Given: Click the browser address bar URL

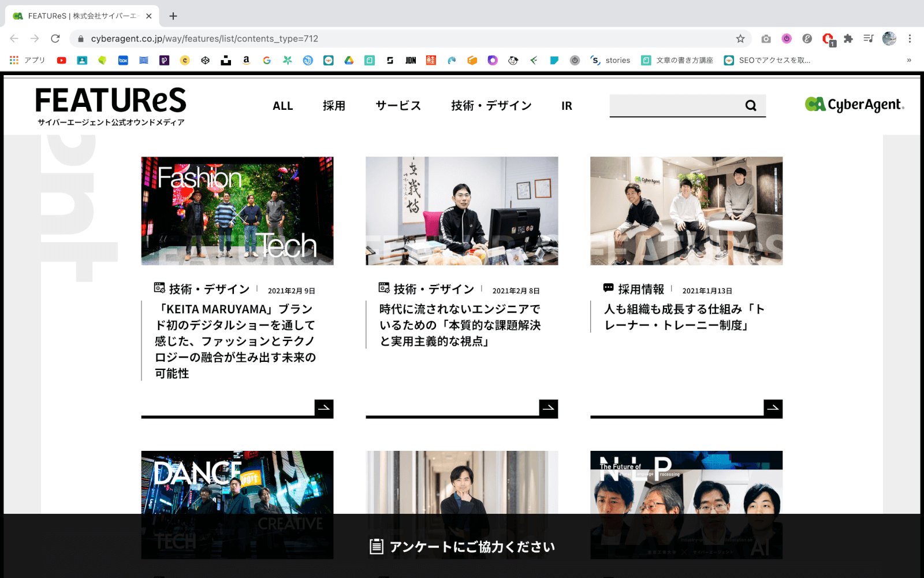Looking at the screenshot, I should point(204,39).
